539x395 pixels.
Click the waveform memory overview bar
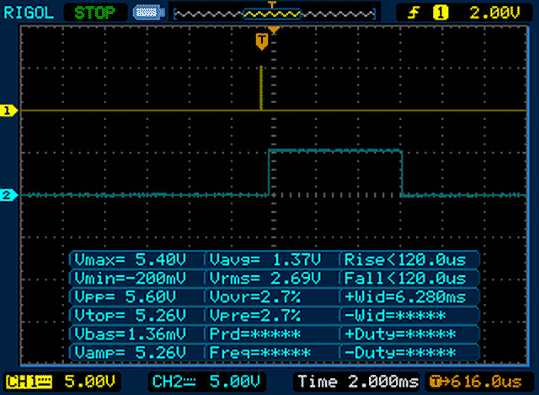click(x=275, y=14)
